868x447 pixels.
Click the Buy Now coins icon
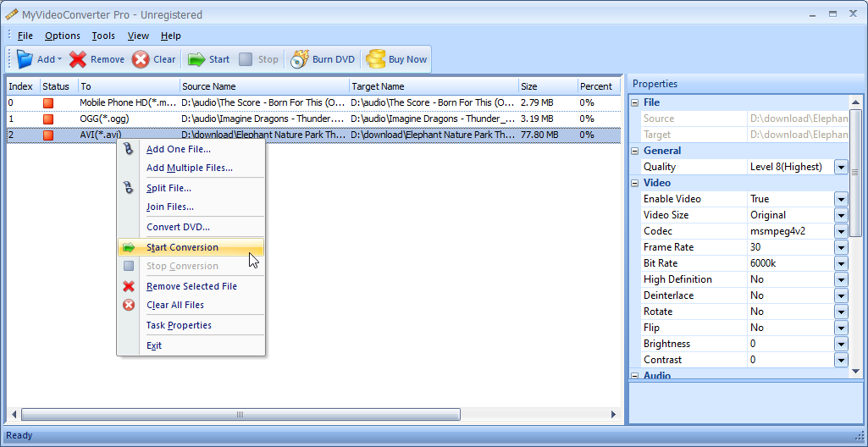(376, 59)
